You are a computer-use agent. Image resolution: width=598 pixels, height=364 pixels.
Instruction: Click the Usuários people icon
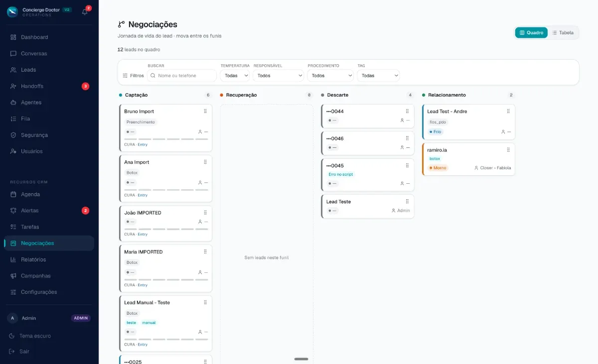[13, 151]
